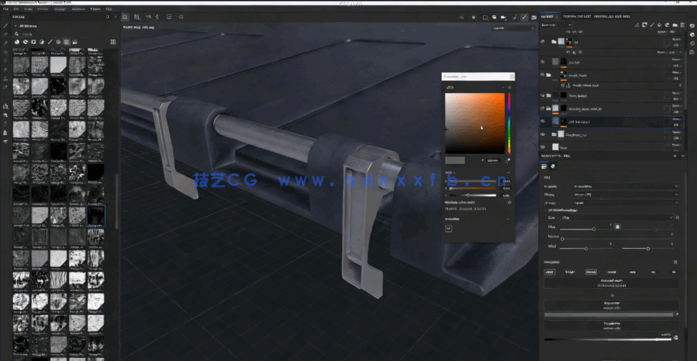The image size is (697, 361).
Task: Select the Eraser tool in left toolbar
Action: tap(6, 34)
